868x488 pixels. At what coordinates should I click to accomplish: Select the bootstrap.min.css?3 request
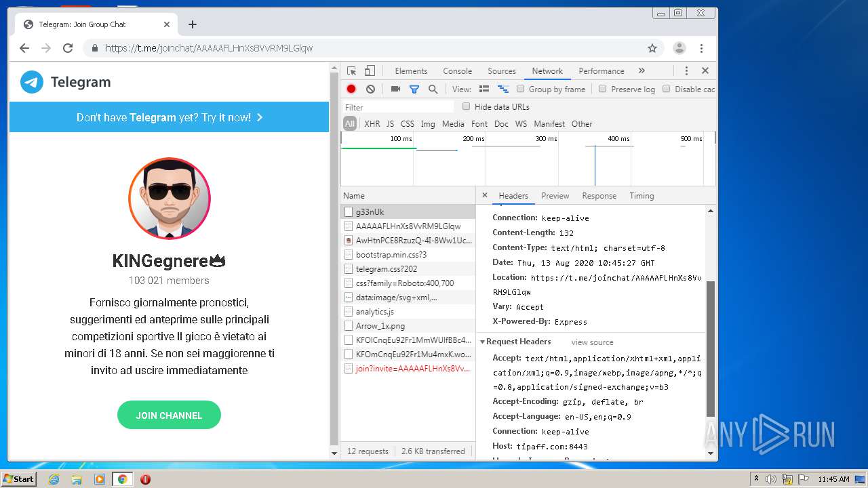[x=408, y=255]
